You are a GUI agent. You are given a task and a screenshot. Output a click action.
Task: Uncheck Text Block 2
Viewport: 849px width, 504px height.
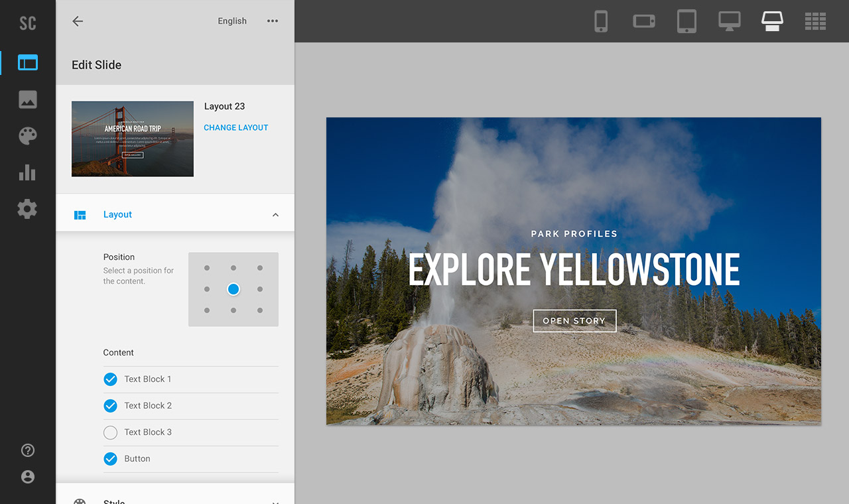[110, 406]
